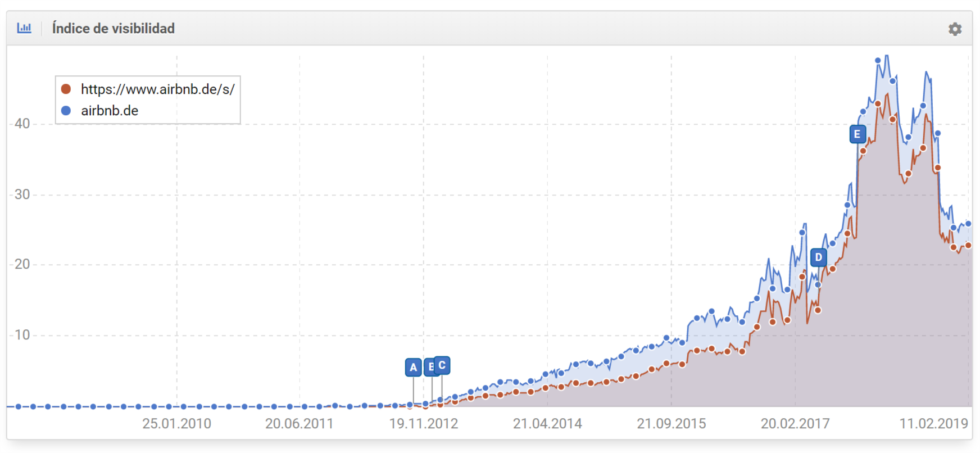Image resolution: width=980 pixels, height=453 pixels.
Task: Click the 20.02.2017 date label
Action: 795,424
